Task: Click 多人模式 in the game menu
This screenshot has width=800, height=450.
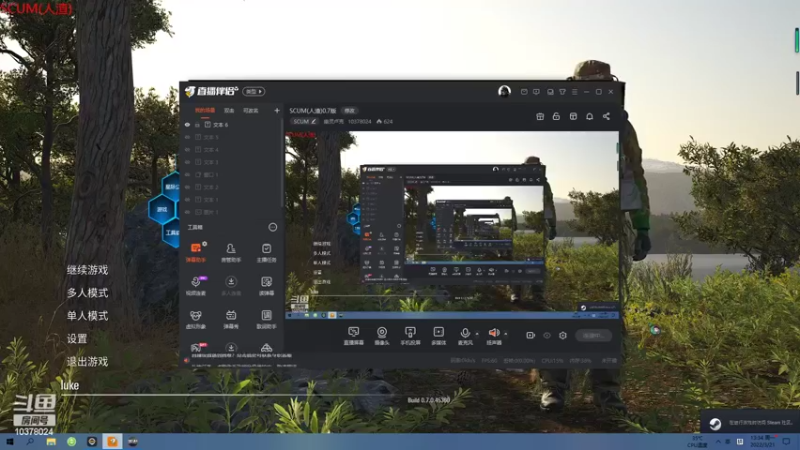Action: pos(87,293)
